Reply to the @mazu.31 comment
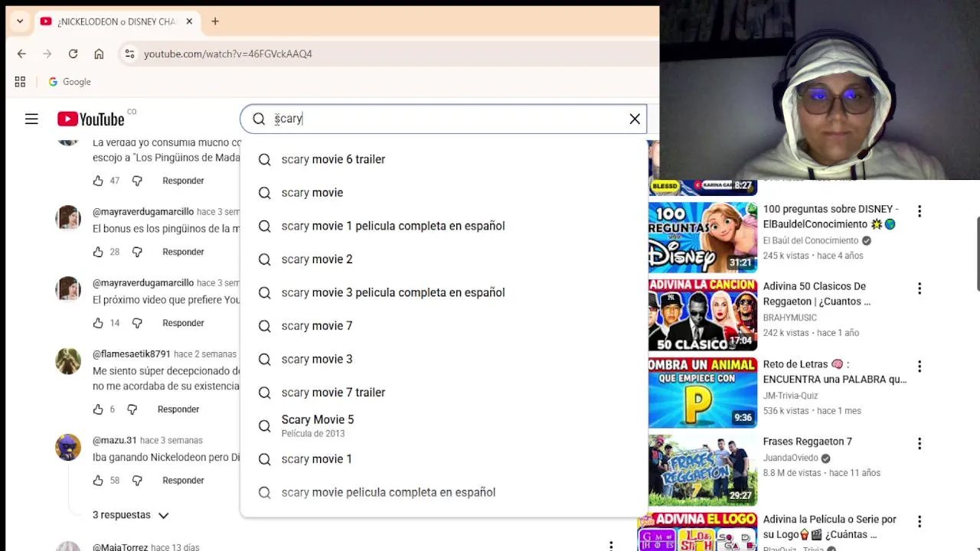The height and width of the screenshot is (551, 980). pos(183,481)
